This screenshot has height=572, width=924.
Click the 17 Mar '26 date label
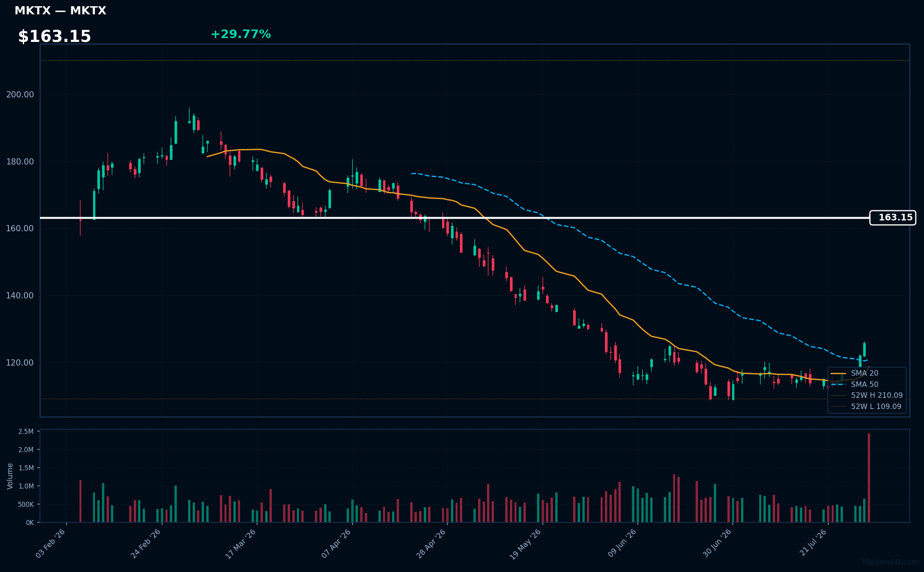[240, 543]
